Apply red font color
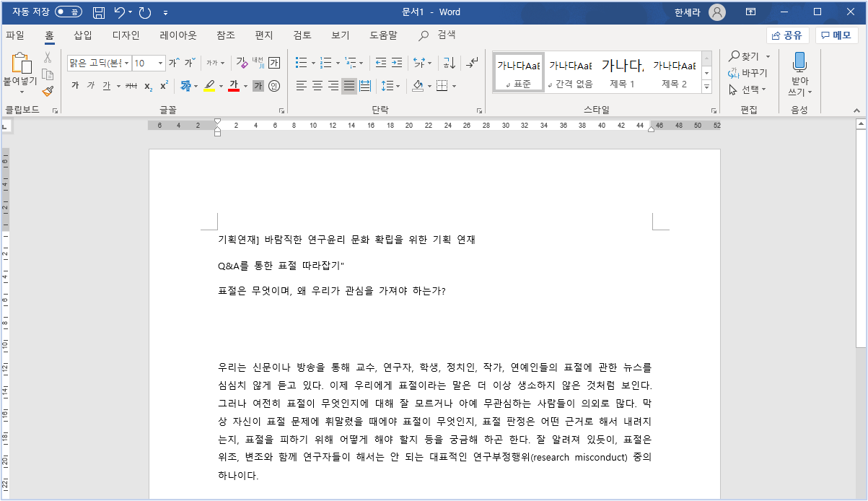 [x=233, y=86]
